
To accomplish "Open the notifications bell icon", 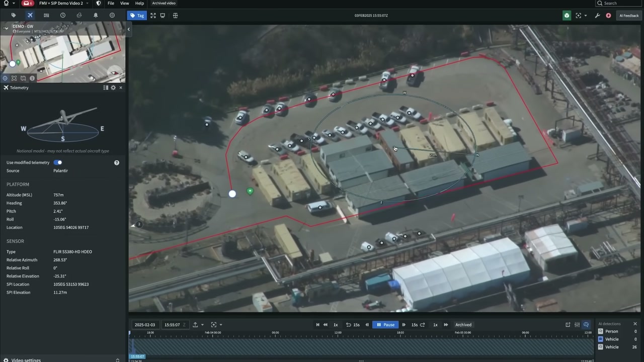I will pos(95,16).
